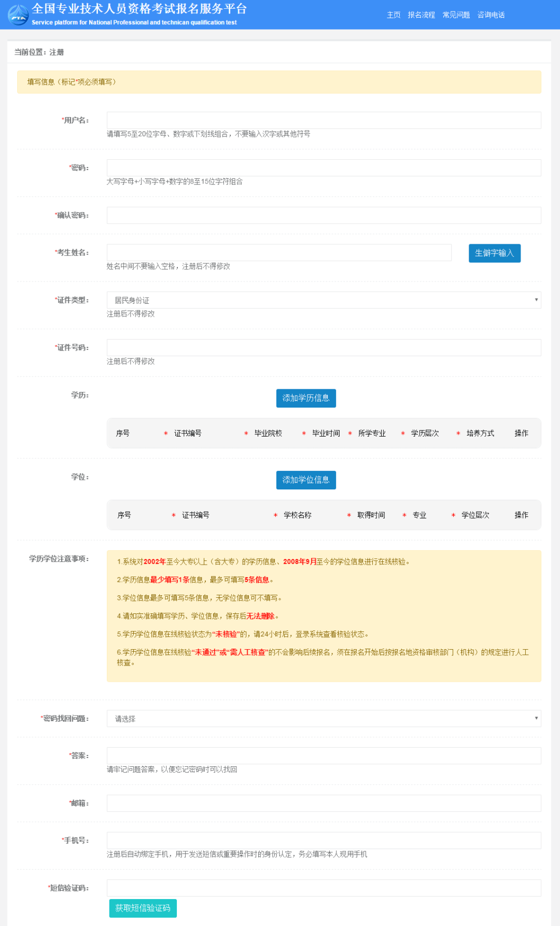Click the 当前位置: 注册 breadcrumb text
Image resolution: width=560 pixels, height=926 pixels.
[x=39, y=52]
